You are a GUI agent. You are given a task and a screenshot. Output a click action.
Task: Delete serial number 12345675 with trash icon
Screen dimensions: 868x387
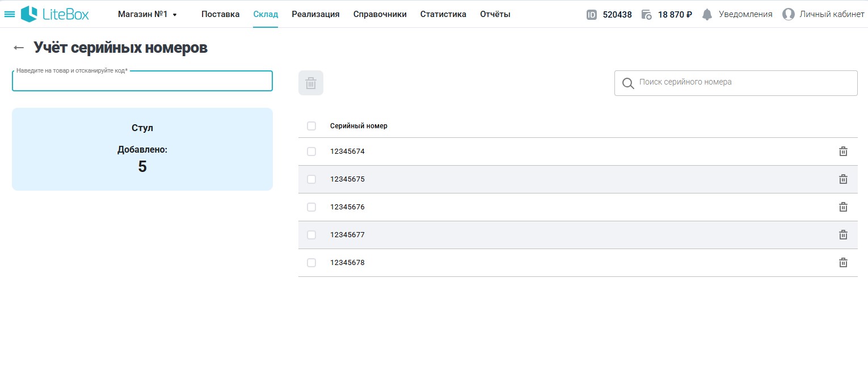pos(843,179)
